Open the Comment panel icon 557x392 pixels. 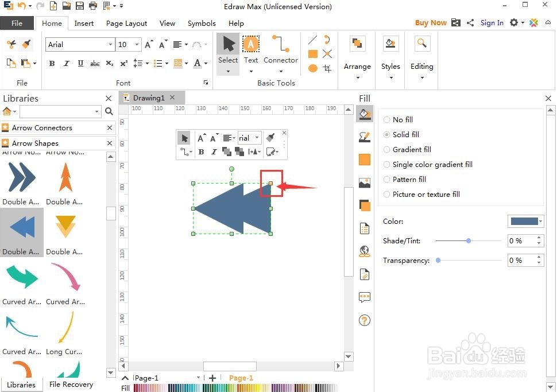point(365,297)
